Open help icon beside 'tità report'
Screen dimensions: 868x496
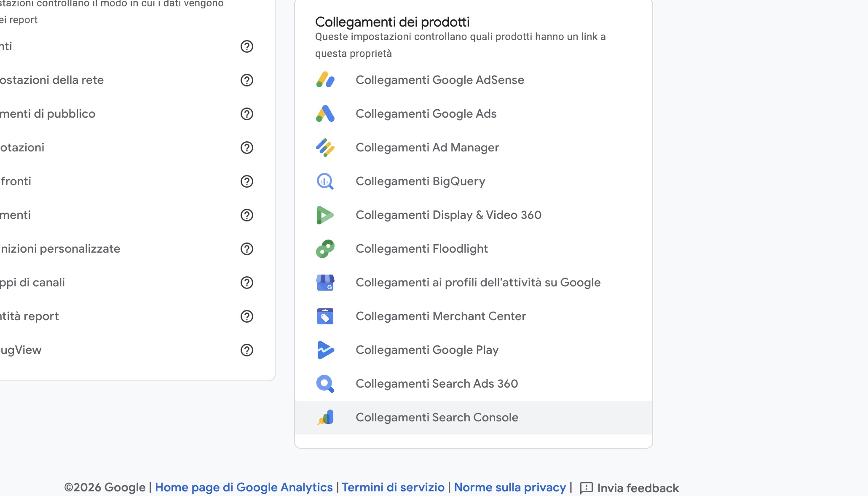[x=247, y=316]
